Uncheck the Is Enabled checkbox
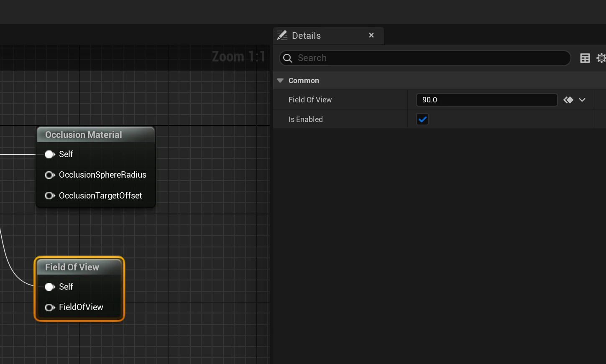Viewport: 606px width, 364px height. pyautogui.click(x=422, y=120)
